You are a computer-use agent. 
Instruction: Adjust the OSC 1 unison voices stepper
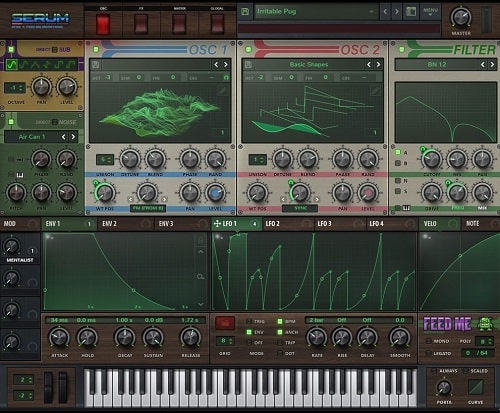(105, 160)
